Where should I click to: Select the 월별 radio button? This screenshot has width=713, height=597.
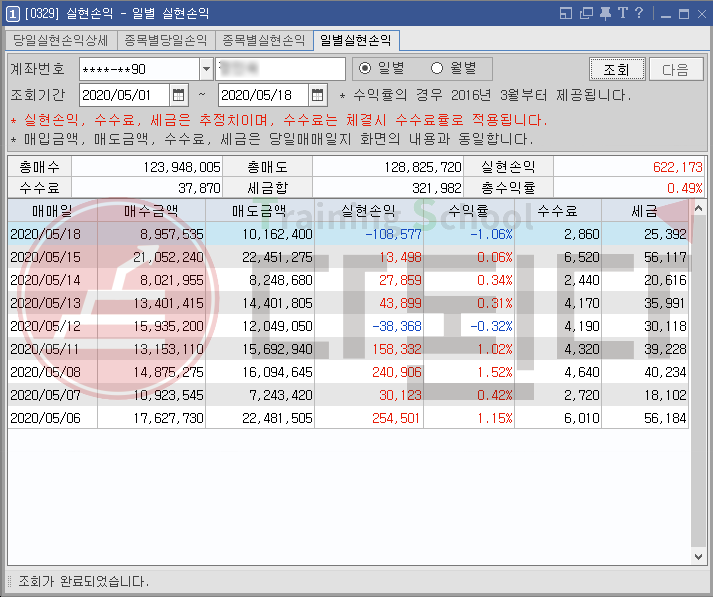tap(437, 69)
